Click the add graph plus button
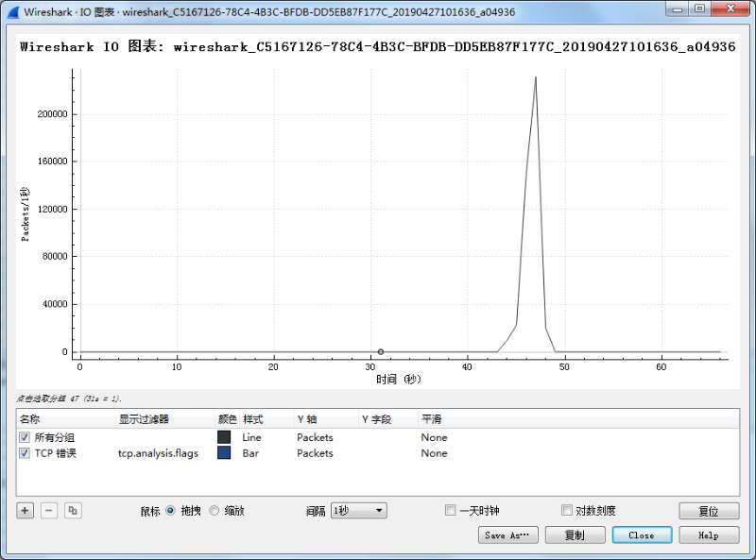The image size is (756, 560). [26, 510]
